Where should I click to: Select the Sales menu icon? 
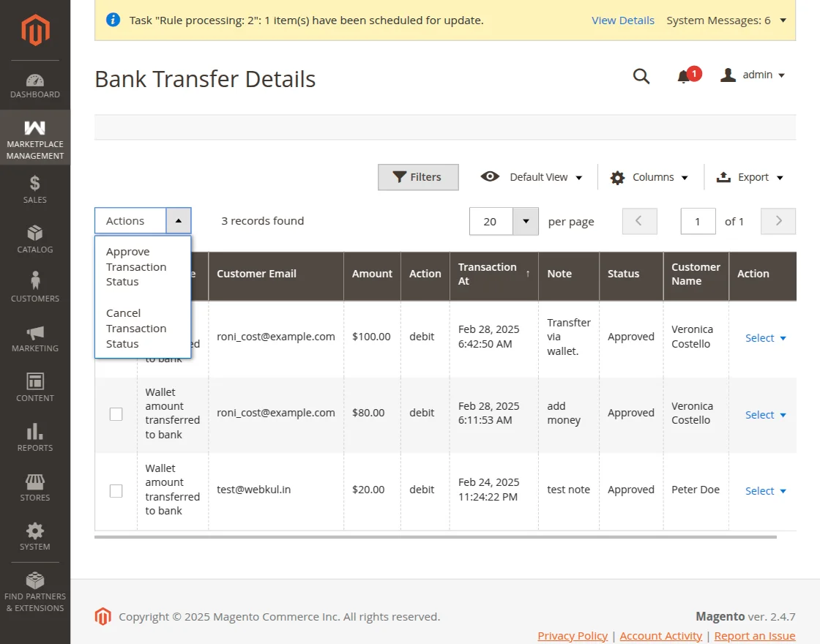(34, 189)
